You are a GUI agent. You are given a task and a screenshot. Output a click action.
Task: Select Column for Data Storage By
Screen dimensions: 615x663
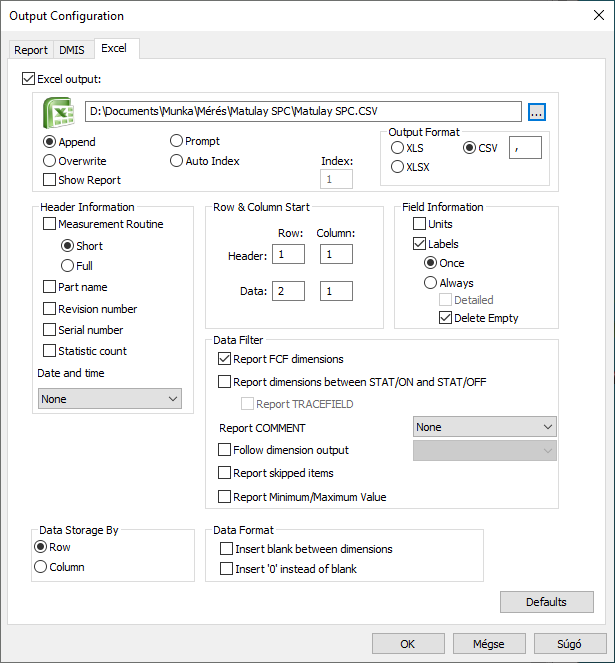[41, 567]
